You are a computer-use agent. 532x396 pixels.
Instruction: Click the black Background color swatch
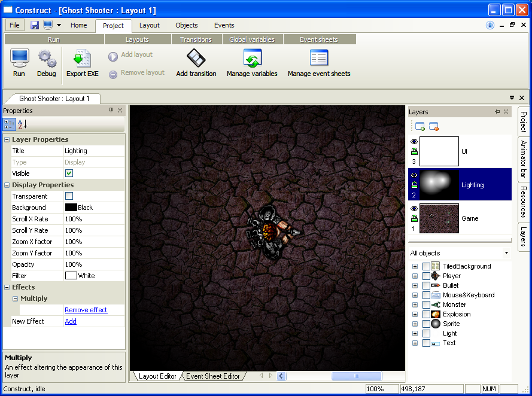coord(71,208)
